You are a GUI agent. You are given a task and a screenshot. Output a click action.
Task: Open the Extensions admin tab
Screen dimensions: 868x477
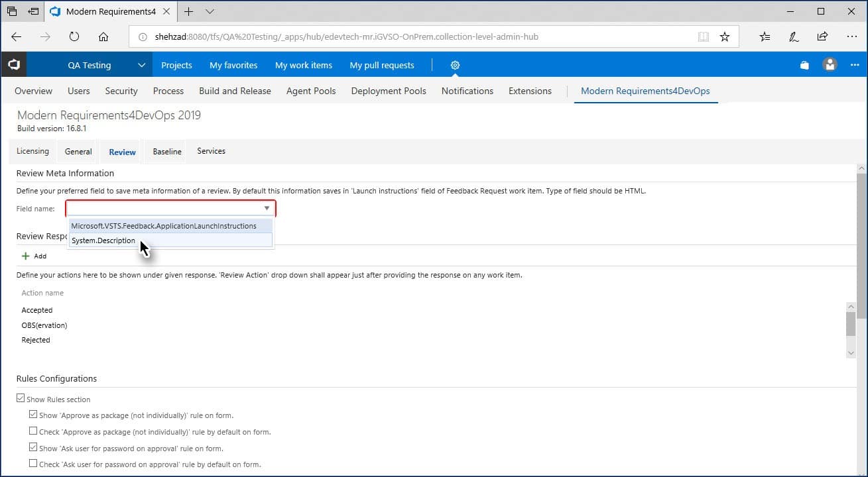(x=530, y=91)
